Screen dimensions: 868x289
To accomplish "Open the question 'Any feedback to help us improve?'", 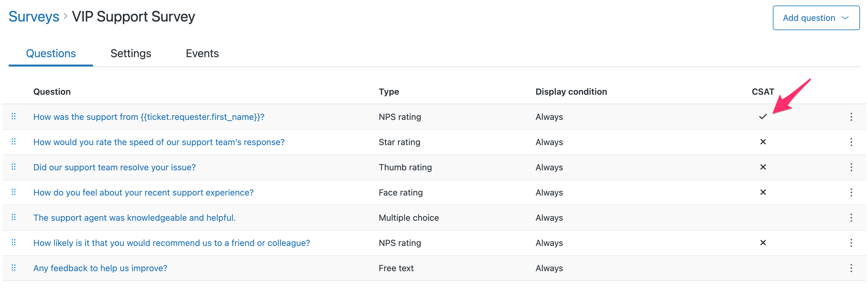I will (x=100, y=268).
